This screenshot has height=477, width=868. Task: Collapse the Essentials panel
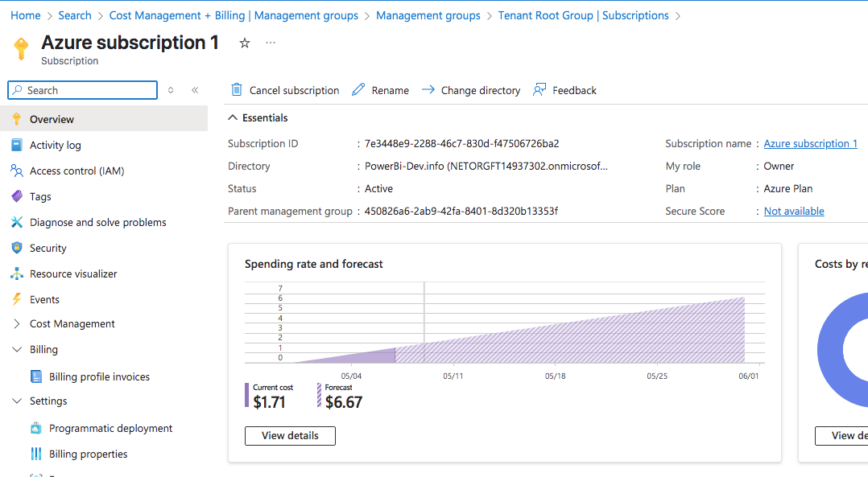(x=233, y=117)
